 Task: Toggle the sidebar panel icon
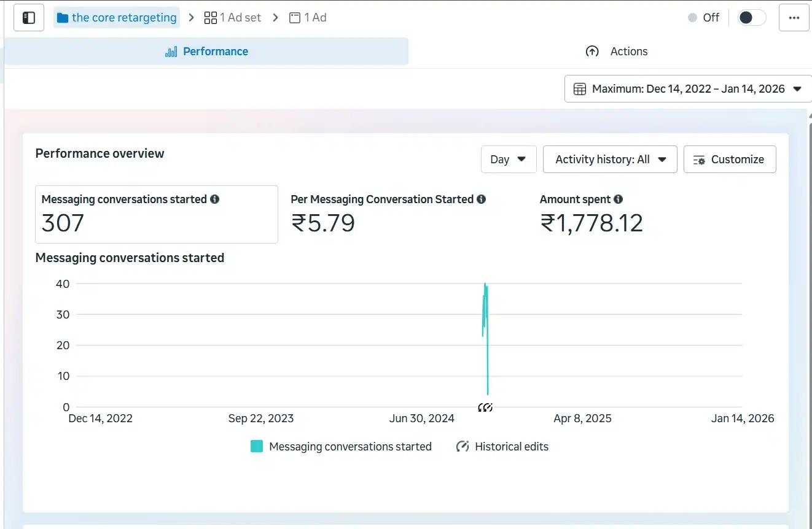[29, 18]
